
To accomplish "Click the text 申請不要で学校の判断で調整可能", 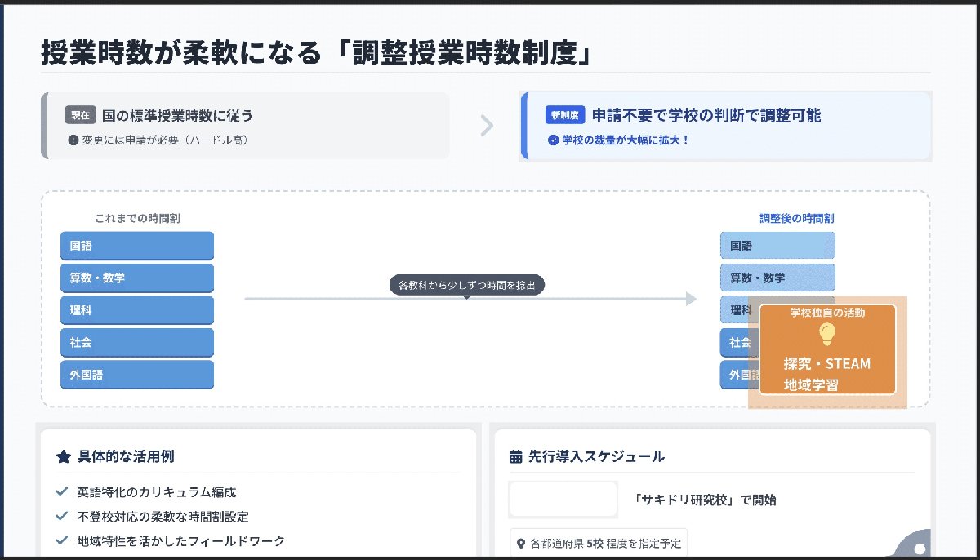I will (706, 115).
